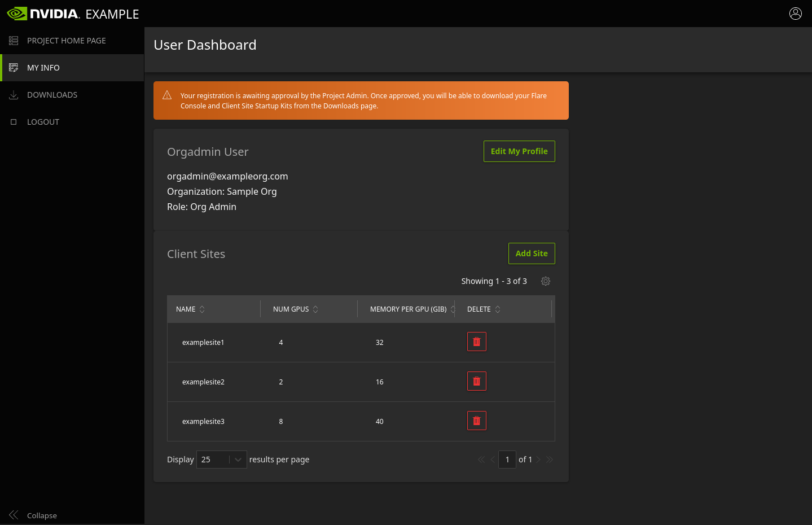
Task: Open results per page dropdown
Action: 221,460
